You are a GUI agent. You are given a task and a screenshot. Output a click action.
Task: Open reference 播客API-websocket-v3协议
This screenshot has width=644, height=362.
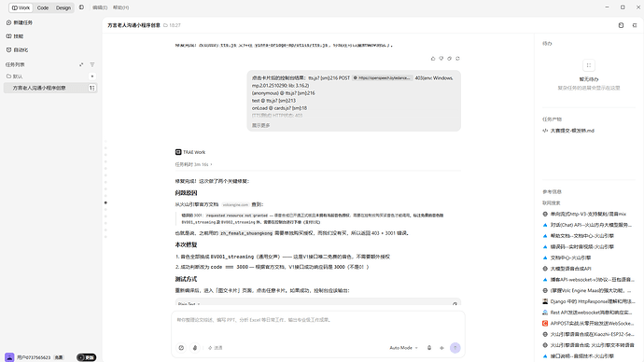(x=589, y=280)
